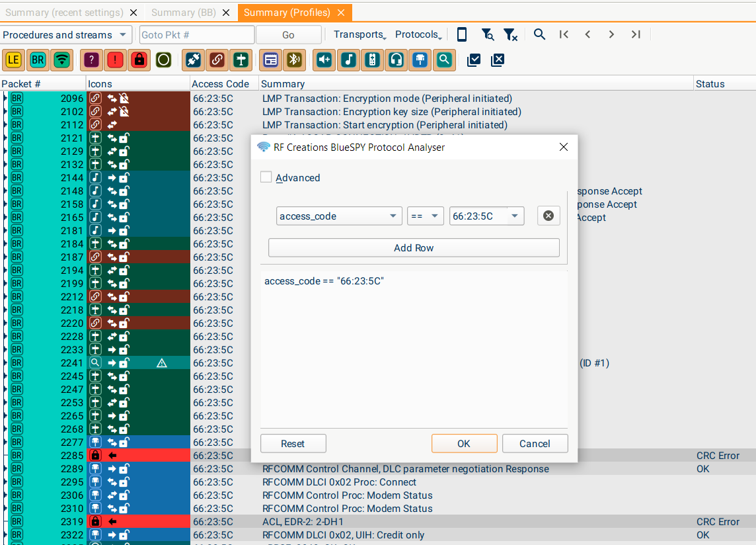756x545 pixels.
Task: Enable the Advanced checkbox
Action: tap(266, 177)
